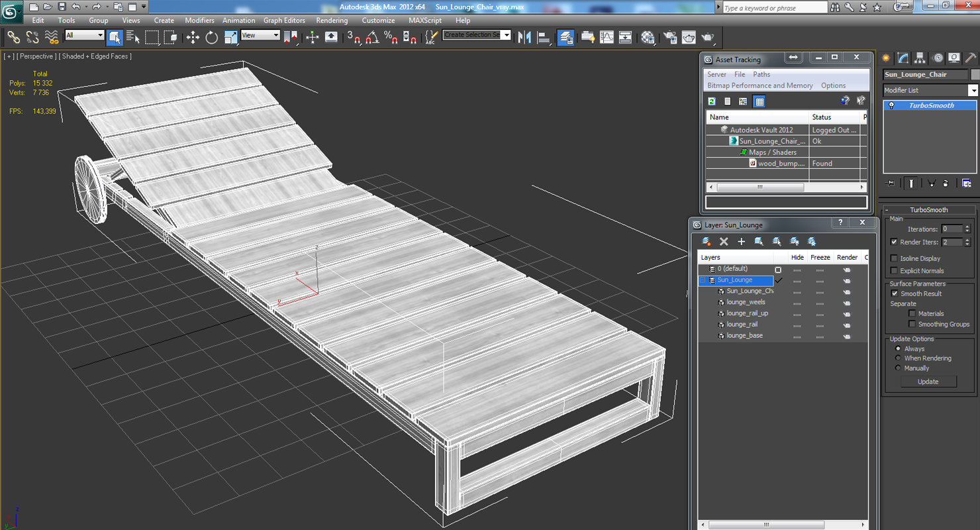Click object color swatch beside Sun_Lounge_Chair name
The image size is (980, 530).
975,74
